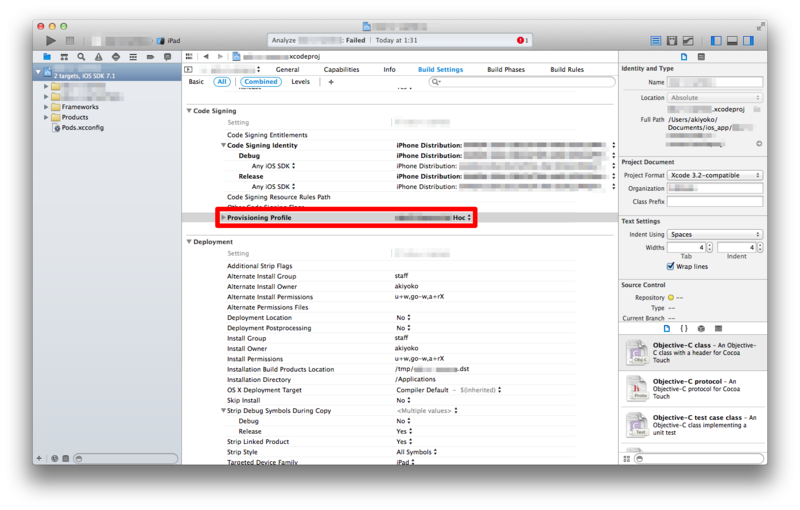Screen dimensions: 800x510
Task: Choose file location via small folder icon
Action: (757, 109)
